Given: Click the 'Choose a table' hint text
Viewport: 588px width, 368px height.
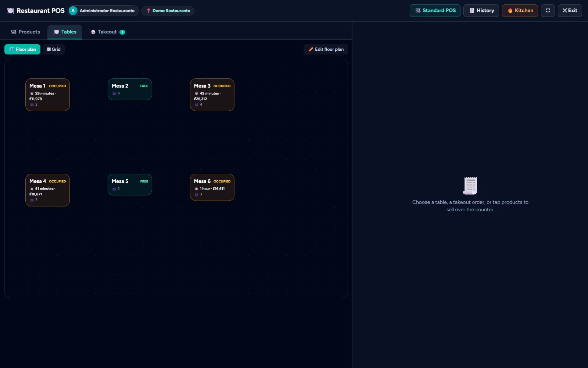Looking at the screenshot, I should click(x=470, y=206).
